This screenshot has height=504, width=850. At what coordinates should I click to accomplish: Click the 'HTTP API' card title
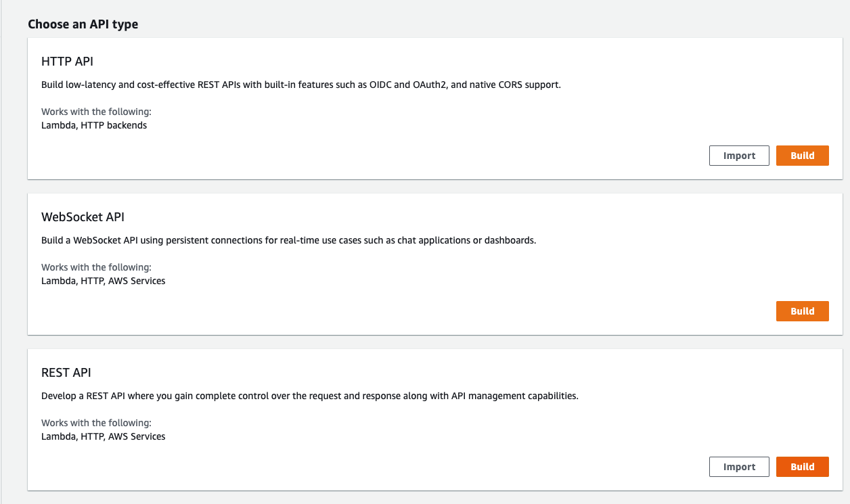67,62
